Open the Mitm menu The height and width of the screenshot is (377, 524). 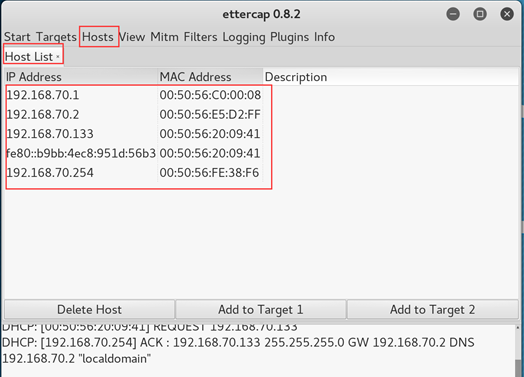pos(164,37)
